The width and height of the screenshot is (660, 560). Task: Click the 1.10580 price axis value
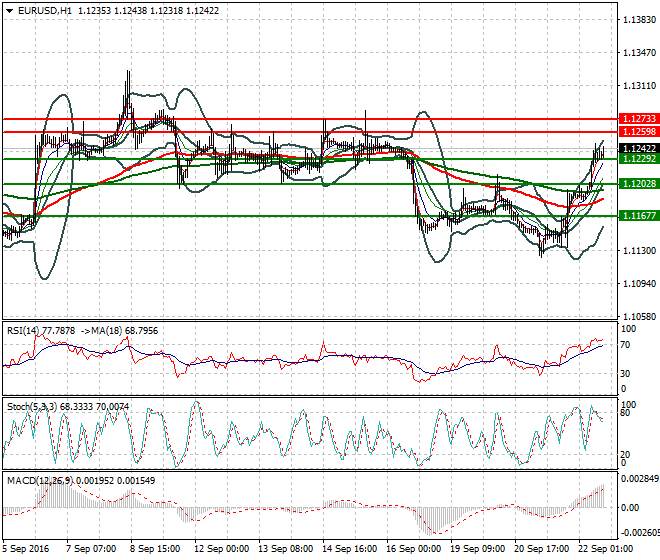pos(639,317)
